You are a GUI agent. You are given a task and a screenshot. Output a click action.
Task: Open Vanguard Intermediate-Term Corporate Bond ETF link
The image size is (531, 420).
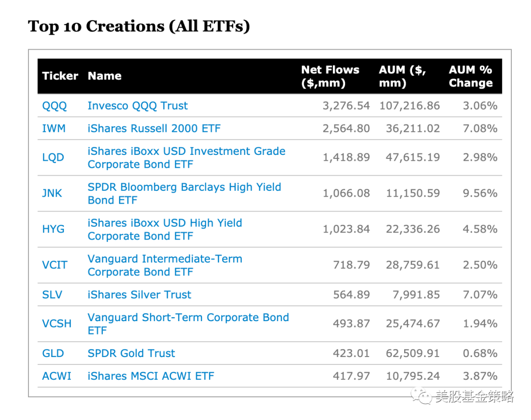[165, 265]
